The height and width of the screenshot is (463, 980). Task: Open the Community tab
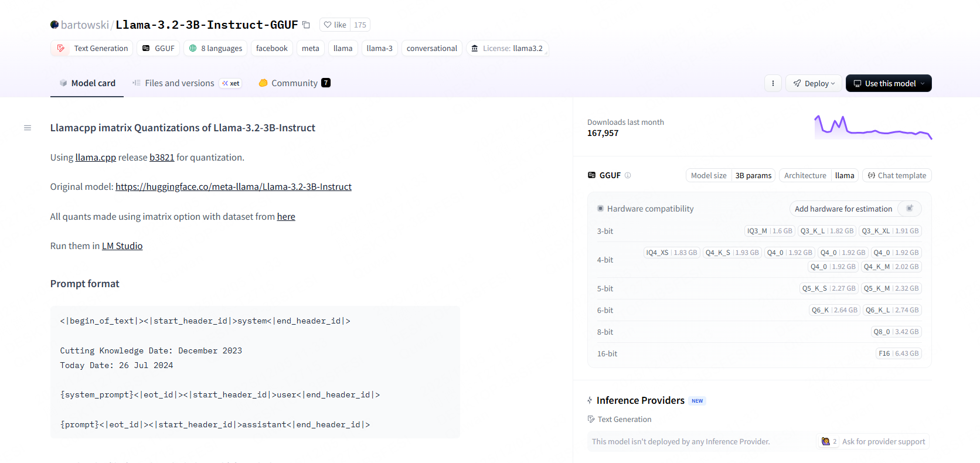coord(294,83)
